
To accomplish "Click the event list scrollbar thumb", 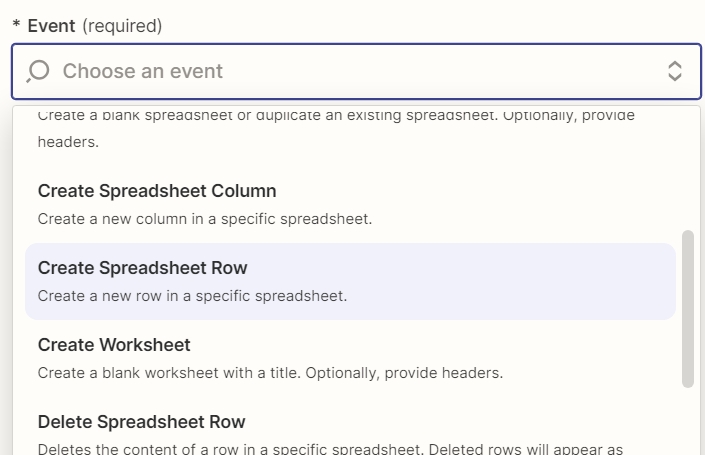I will tap(687, 308).
